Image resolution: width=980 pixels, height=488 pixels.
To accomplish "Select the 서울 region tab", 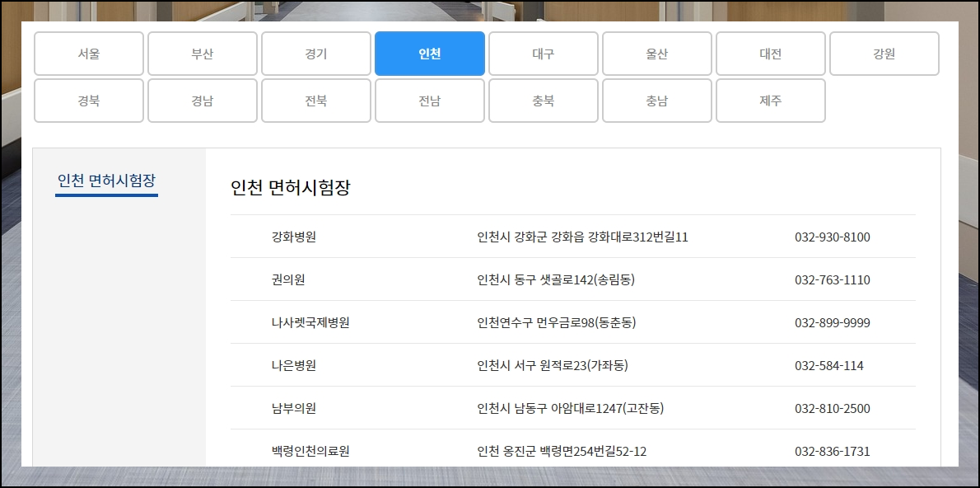I will (x=89, y=54).
